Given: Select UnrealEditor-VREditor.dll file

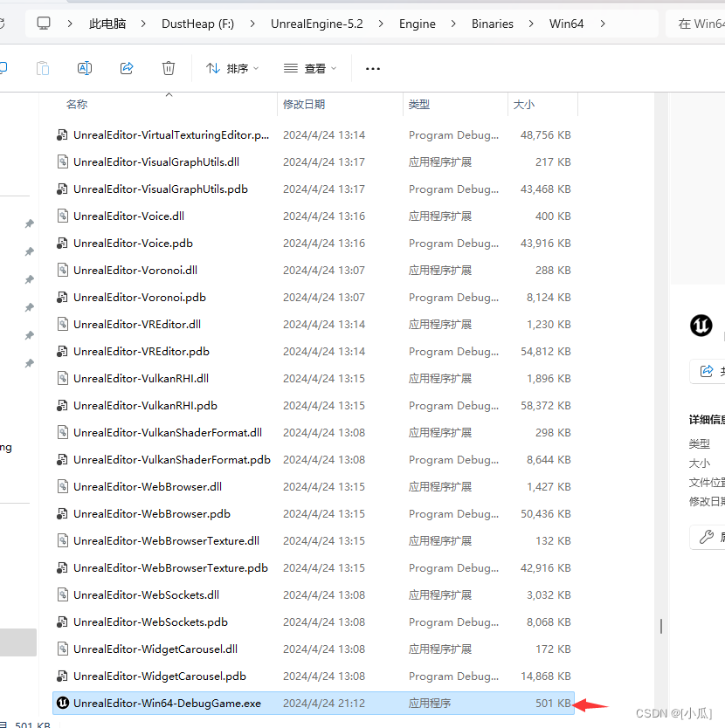Looking at the screenshot, I should click(314, 324).
